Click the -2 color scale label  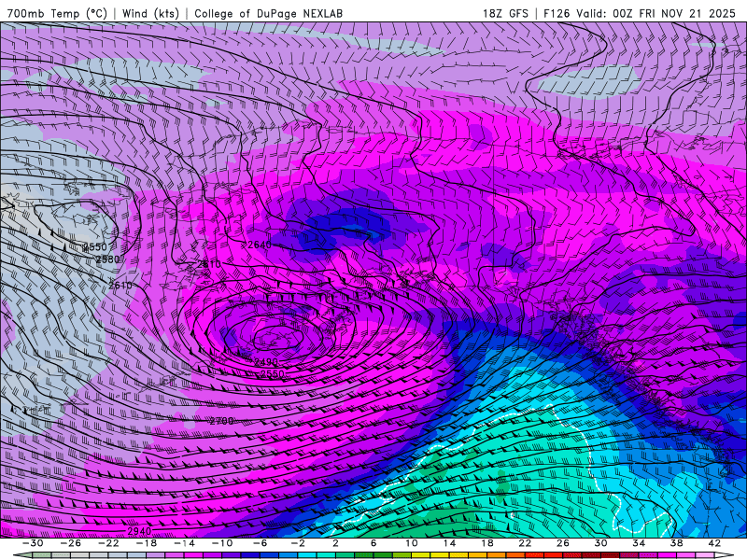point(298,543)
